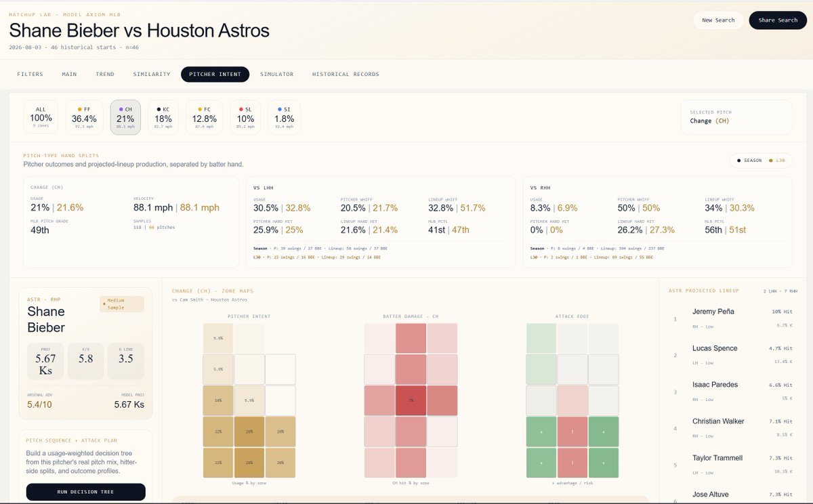Go to the Trend tab

[105, 75]
